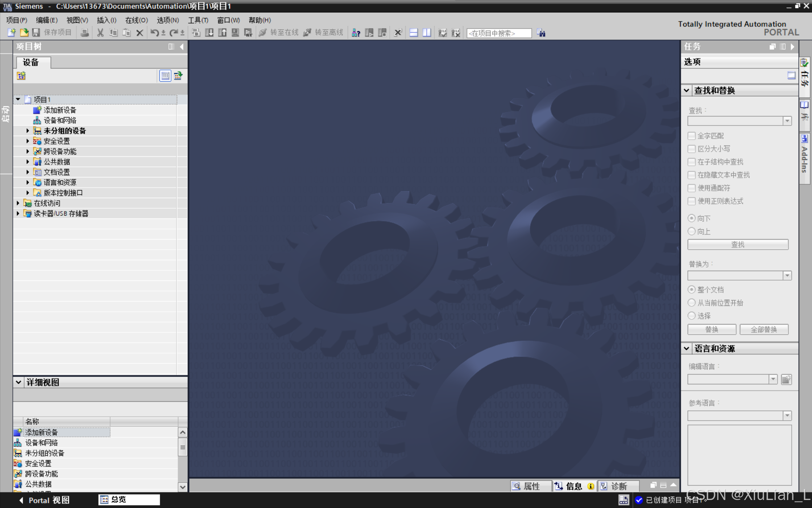Image resolution: width=812 pixels, height=508 pixels.
Task: Click binoculars search icon beside search box
Action: coord(541,33)
